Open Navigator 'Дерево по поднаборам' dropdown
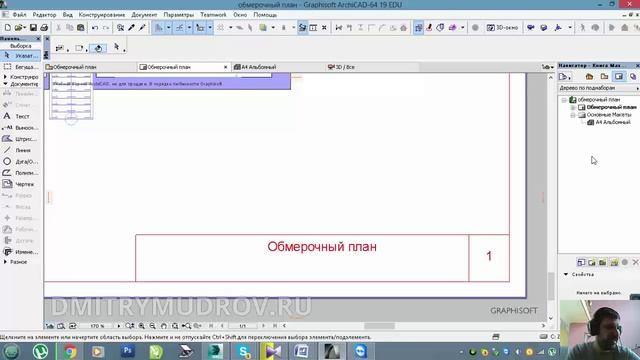This screenshot has width=640, height=360. coord(598,88)
